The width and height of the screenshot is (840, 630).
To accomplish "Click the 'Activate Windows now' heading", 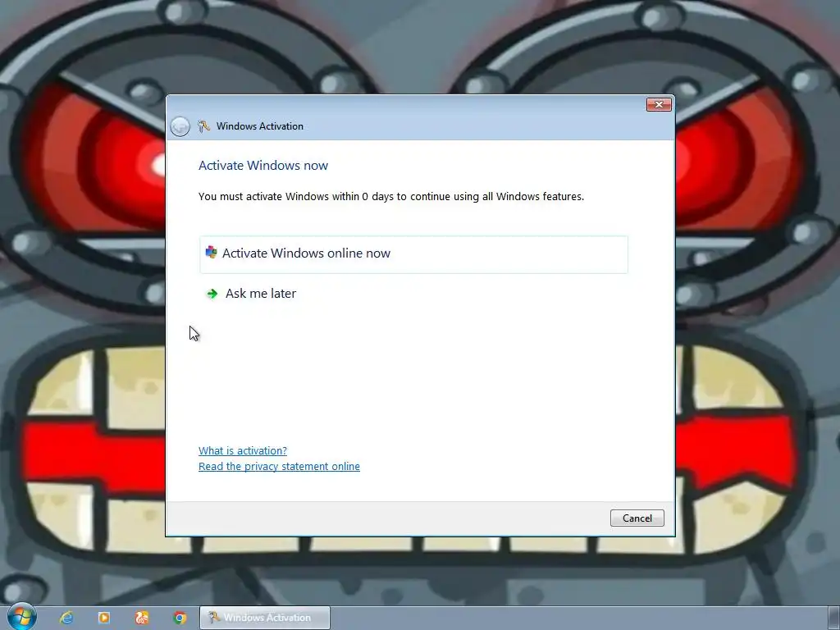I will click(x=263, y=166).
